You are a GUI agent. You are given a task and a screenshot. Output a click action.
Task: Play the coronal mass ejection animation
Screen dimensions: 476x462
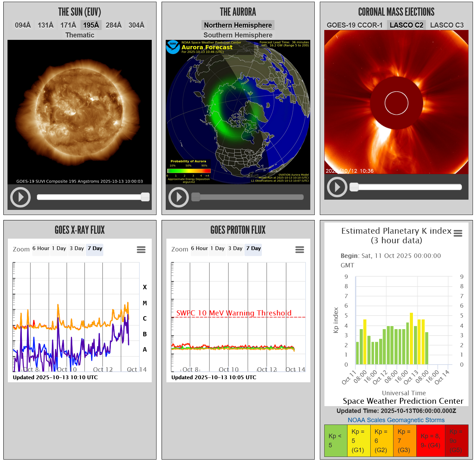(337, 187)
